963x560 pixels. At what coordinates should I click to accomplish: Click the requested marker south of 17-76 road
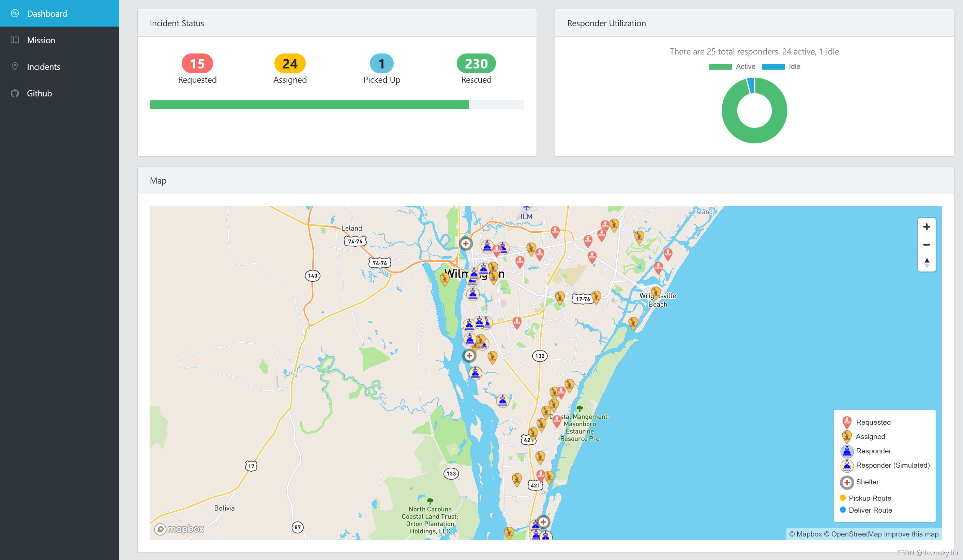click(x=517, y=323)
